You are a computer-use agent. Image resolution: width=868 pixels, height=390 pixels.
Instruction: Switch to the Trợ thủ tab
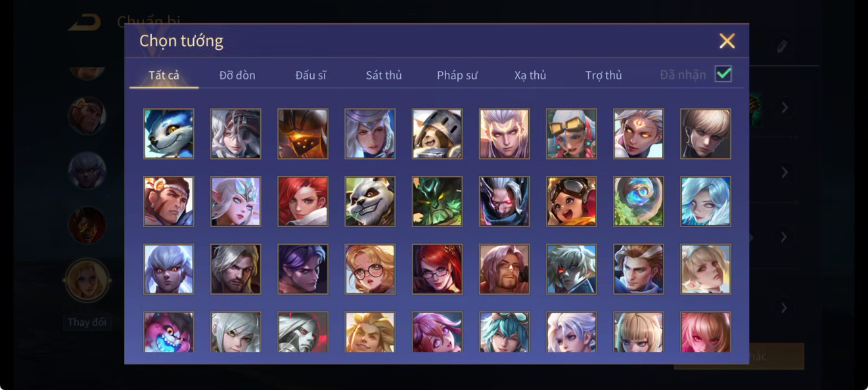tap(603, 75)
